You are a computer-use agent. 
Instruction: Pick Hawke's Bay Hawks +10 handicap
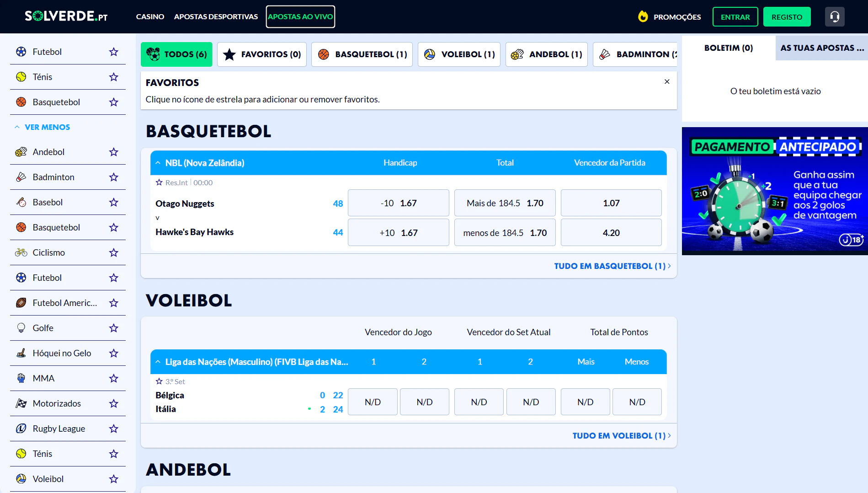(x=399, y=233)
